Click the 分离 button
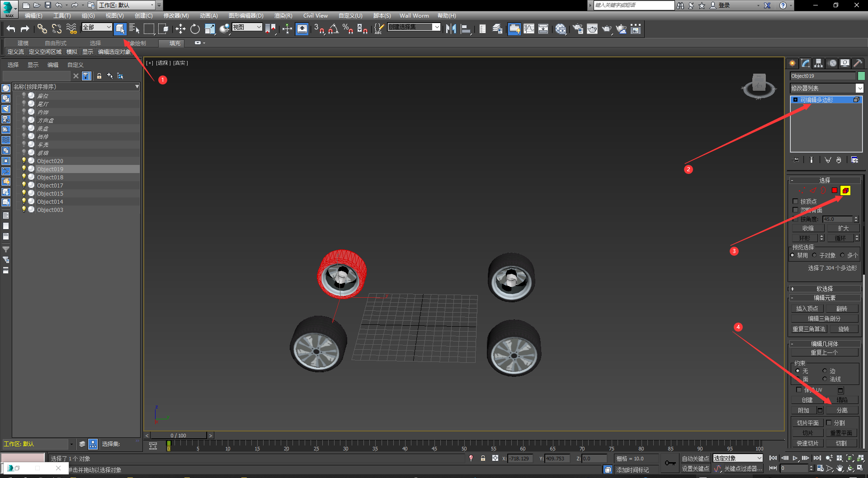868x478 pixels. (x=842, y=410)
